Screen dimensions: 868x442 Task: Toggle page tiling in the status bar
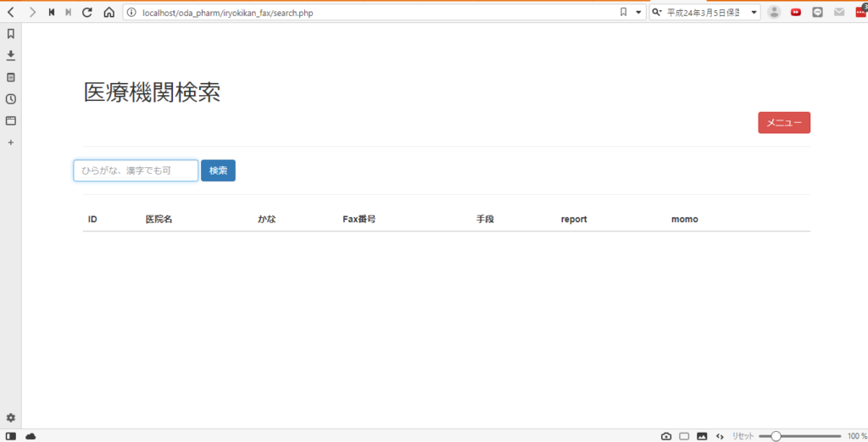[x=684, y=436]
